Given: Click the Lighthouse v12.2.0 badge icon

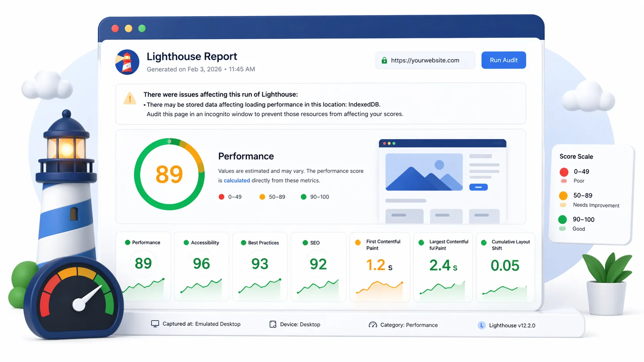Looking at the screenshot, I should click(481, 325).
